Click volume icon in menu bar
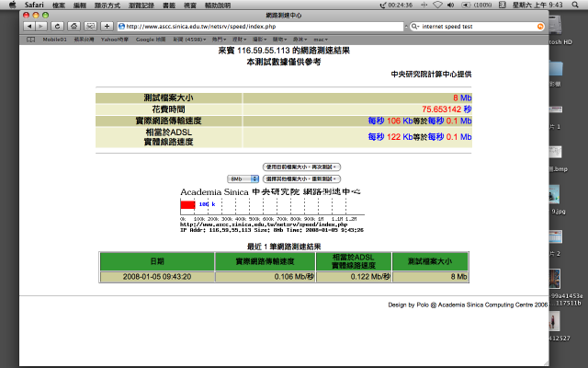The width and height of the screenshot is (588, 368). [x=450, y=5]
